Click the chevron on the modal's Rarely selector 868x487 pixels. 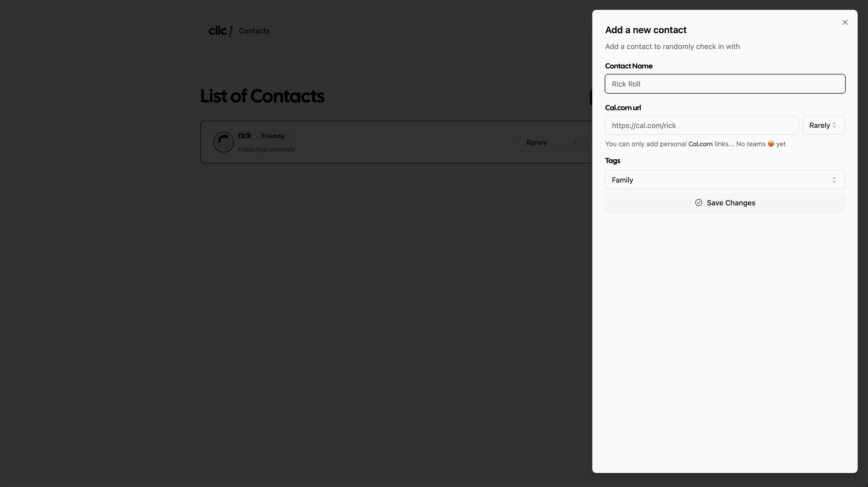[835, 125]
